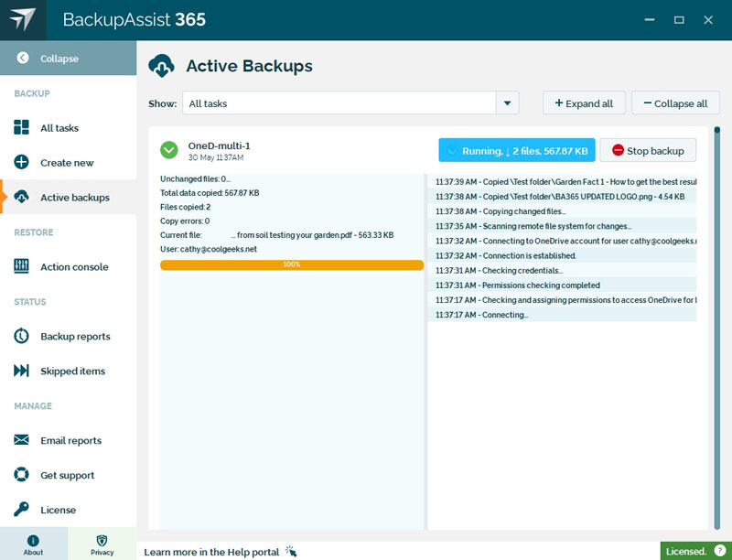Click the Action console sliders icon
732x560 pixels.
21,266
